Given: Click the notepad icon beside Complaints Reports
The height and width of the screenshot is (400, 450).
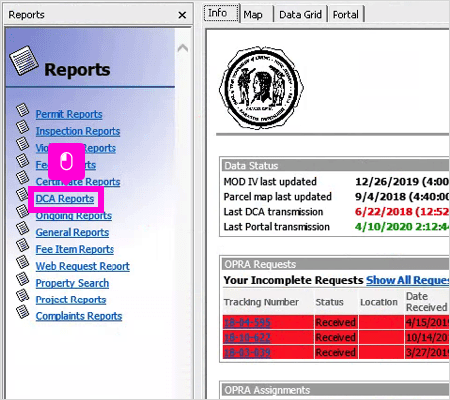Looking at the screenshot, I should click(x=22, y=312).
